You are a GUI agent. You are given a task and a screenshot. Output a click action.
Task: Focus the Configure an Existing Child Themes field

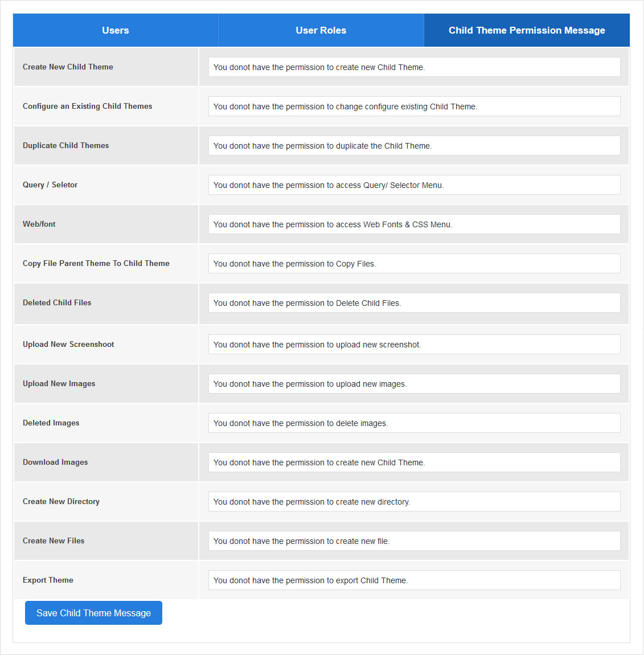414,107
